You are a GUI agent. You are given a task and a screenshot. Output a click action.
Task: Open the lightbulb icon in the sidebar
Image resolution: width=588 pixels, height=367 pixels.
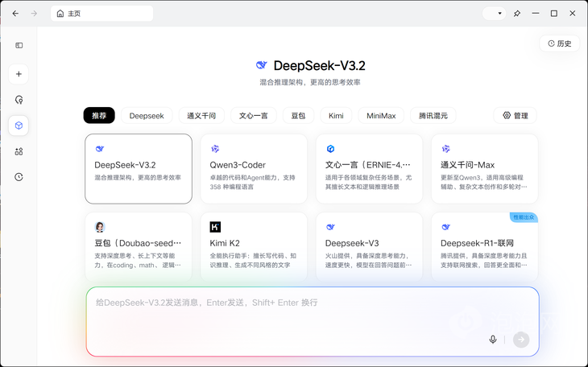pos(19,100)
